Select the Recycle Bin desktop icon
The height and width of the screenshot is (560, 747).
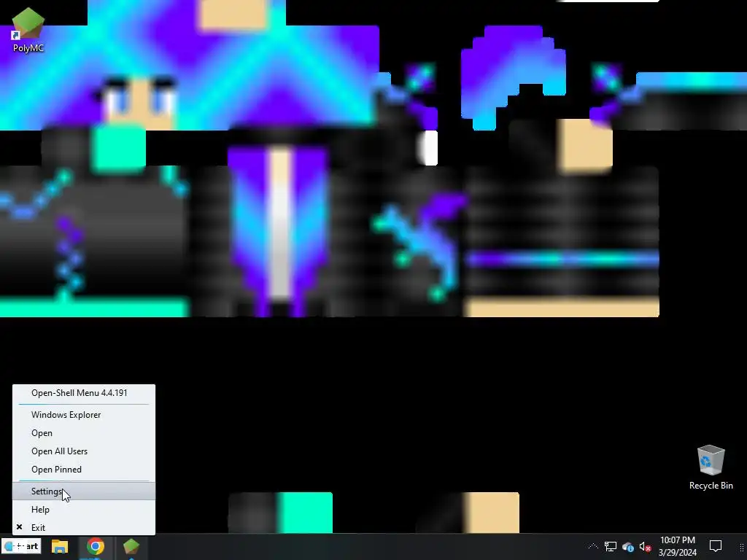tap(711, 467)
